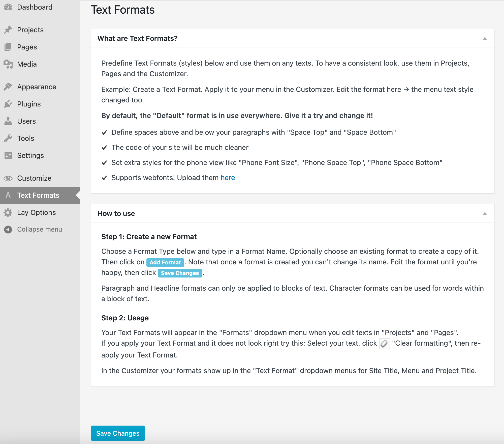This screenshot has width=504, height=444.
Task: Click the Customize eye icon
Action: click(x=8, y=178)
